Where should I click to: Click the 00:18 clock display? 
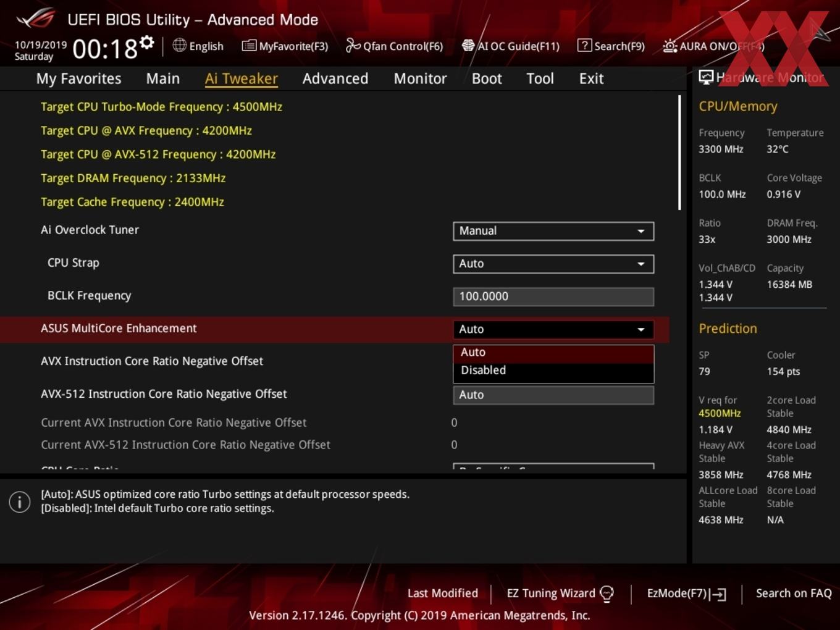click(x=105, y=49)
